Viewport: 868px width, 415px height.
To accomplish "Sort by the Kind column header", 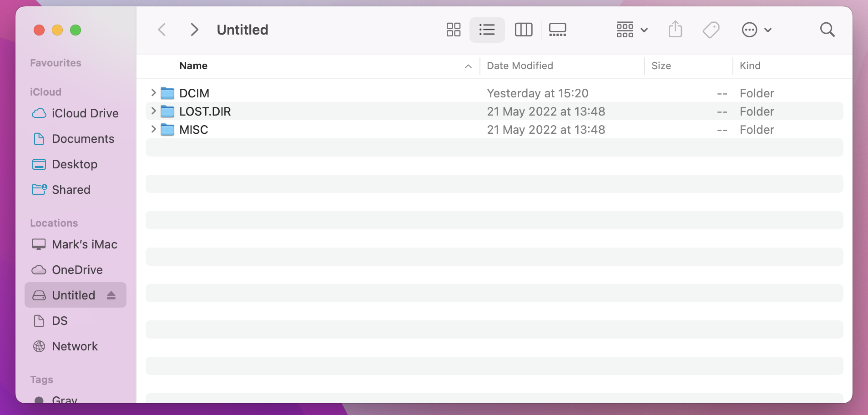I will (x=750, y=66).
